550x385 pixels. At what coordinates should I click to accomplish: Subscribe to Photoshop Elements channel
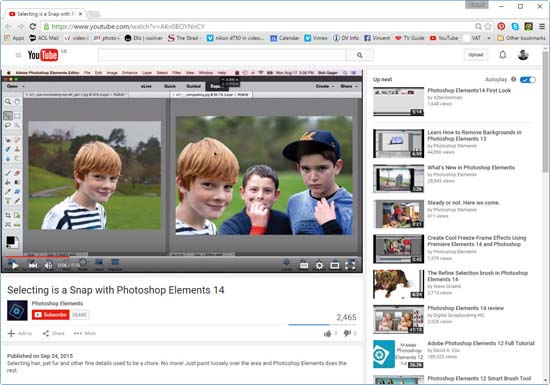(x=51, y=315)
